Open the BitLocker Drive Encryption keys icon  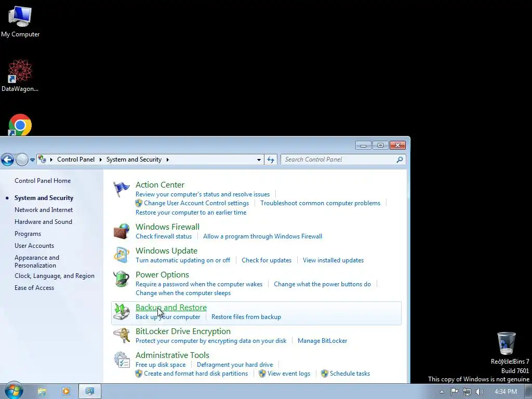click(x=122, y=336)
